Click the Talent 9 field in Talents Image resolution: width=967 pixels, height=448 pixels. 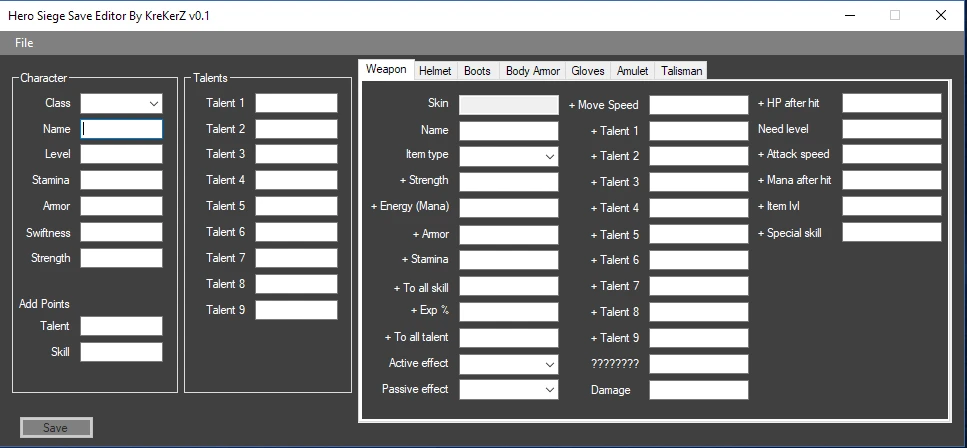pyautogui.click(x=297, y=310)
